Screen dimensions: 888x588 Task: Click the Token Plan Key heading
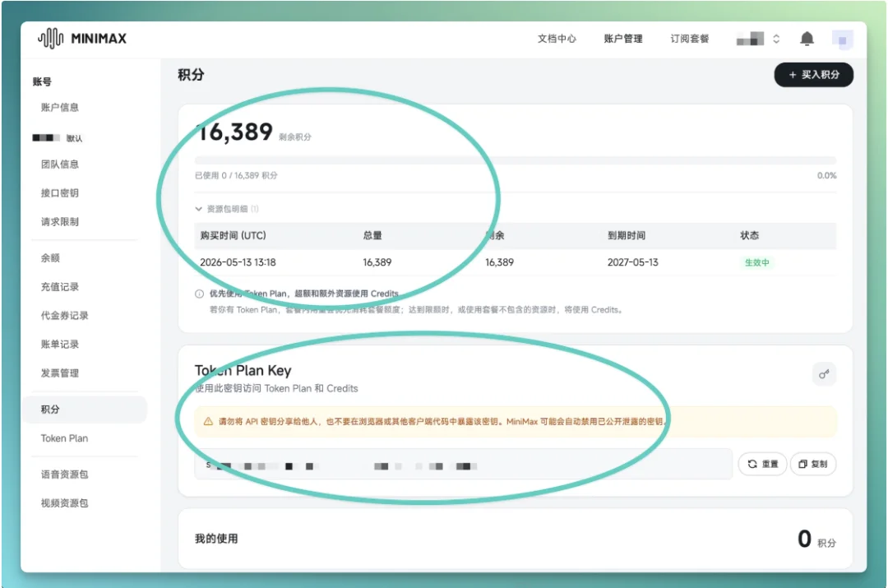[x=243, y=370]
